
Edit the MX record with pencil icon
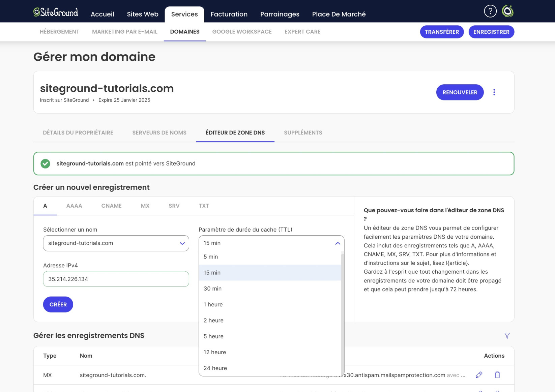pyautogui.click(x=479, y=375)
